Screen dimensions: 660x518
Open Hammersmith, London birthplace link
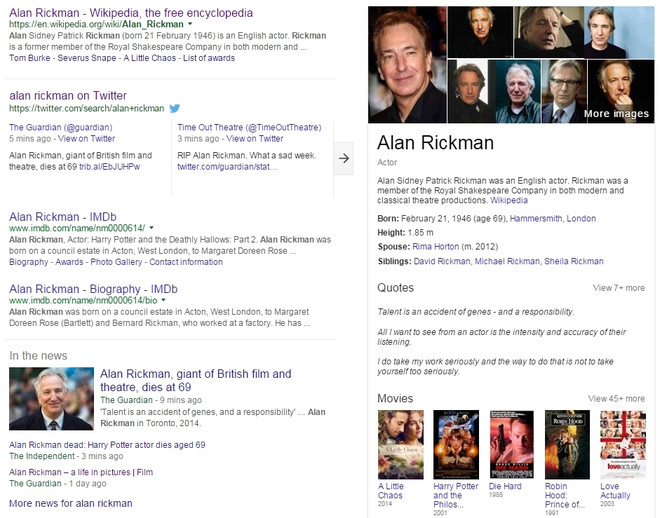[x=553, y=218]
